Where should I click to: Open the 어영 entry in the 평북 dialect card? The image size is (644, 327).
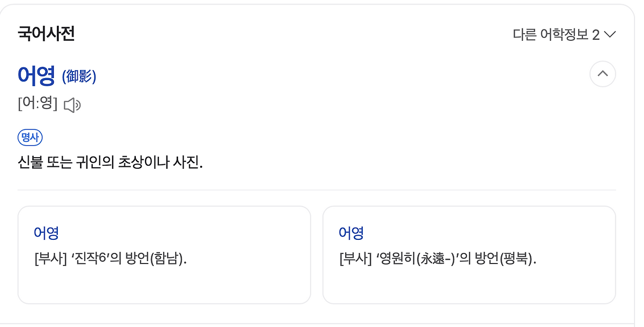coord(352,233)
